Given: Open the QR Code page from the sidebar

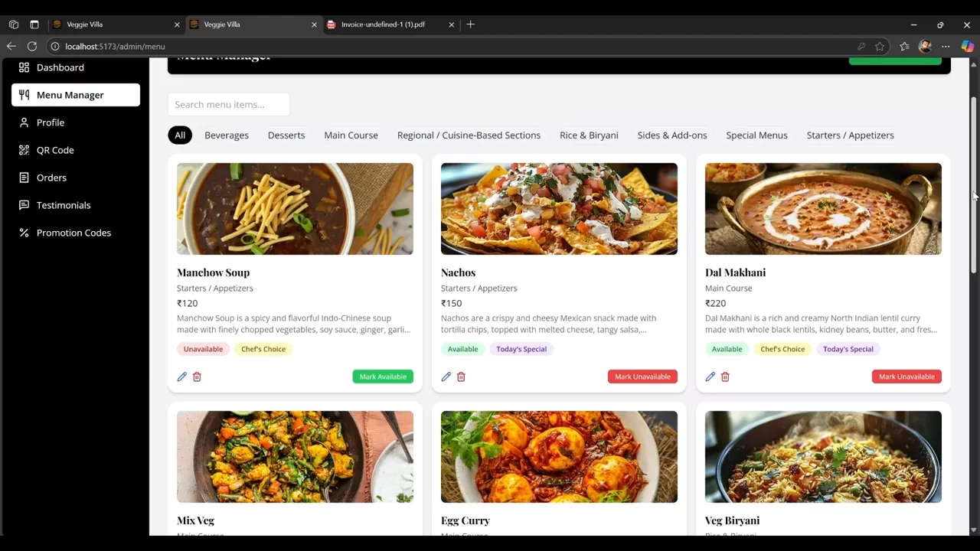Looking at the screenshot, I should tap(55, 150).
